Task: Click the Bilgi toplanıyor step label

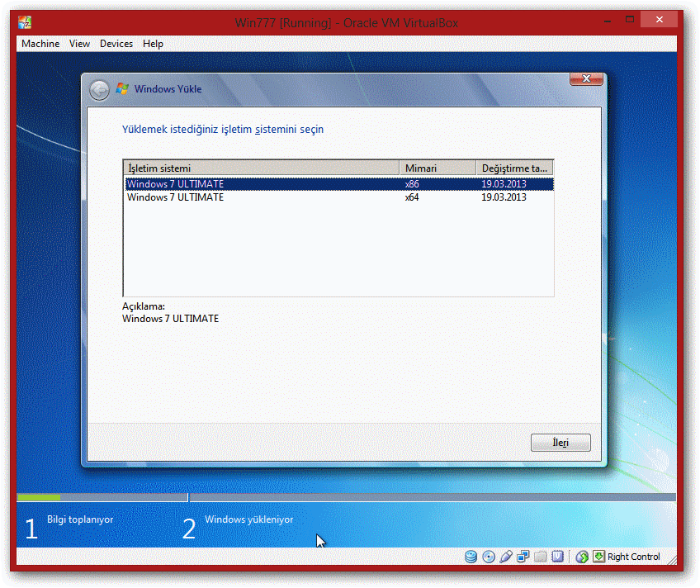Action: tap(80, 519)
